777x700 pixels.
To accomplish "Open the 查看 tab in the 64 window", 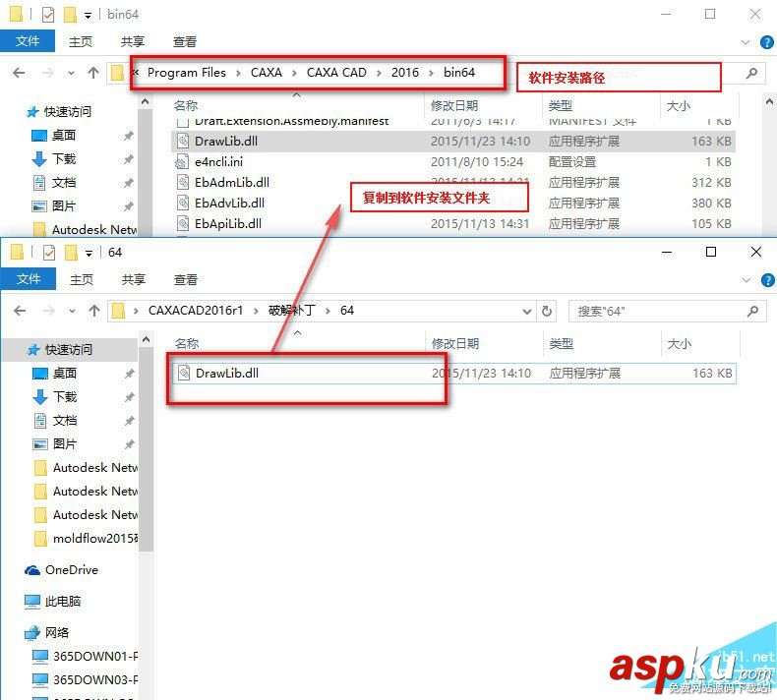I will pyautogui.click(x=185, y=279).
